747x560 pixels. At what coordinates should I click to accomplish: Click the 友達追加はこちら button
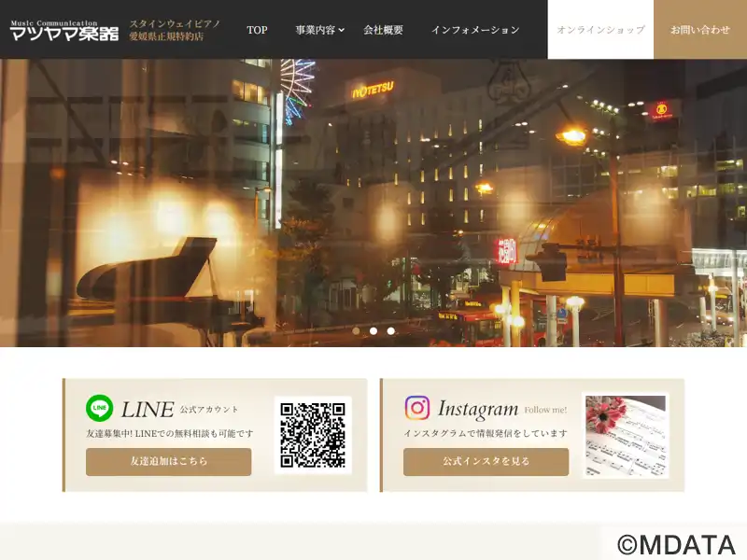[x=169, y=461]
